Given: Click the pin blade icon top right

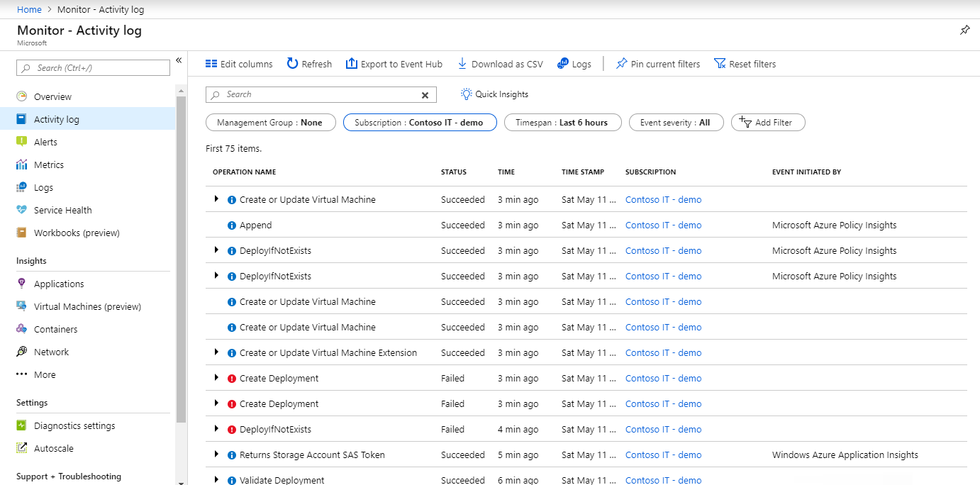Looking at the screenshot, I should point(964,30).
